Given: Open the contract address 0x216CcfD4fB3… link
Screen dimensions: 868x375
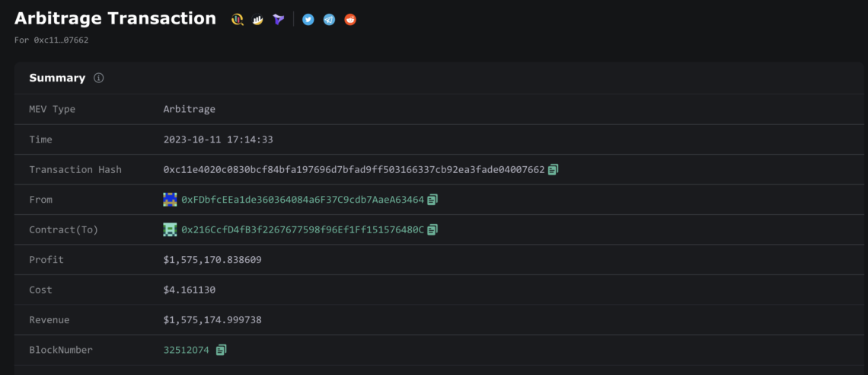Looking at the screenshot, I should click(303, 229).
